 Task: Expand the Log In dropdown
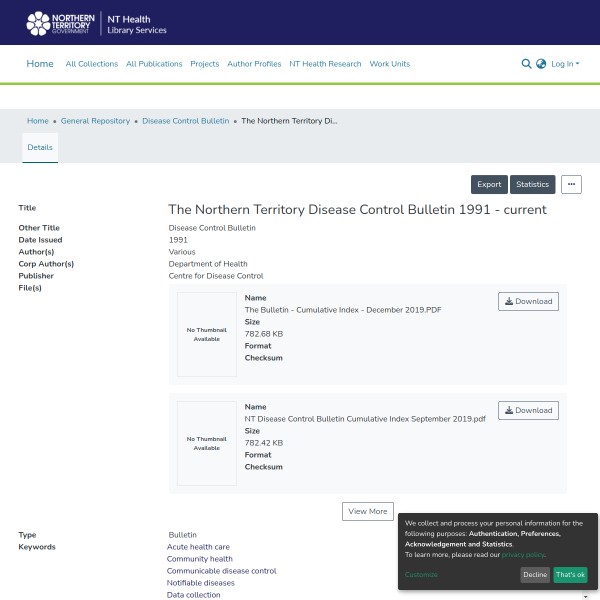[564, 64]
